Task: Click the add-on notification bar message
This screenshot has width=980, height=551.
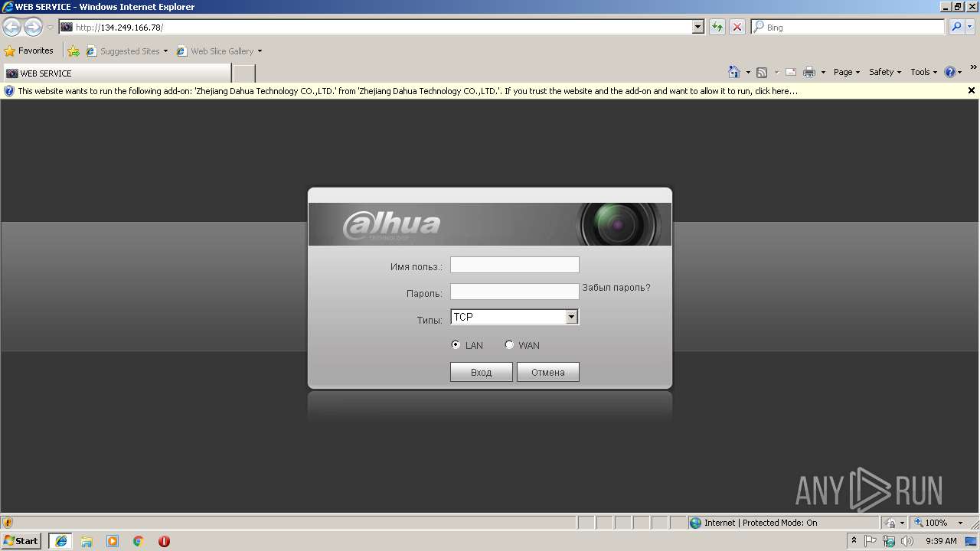Action: pos(407,91)
